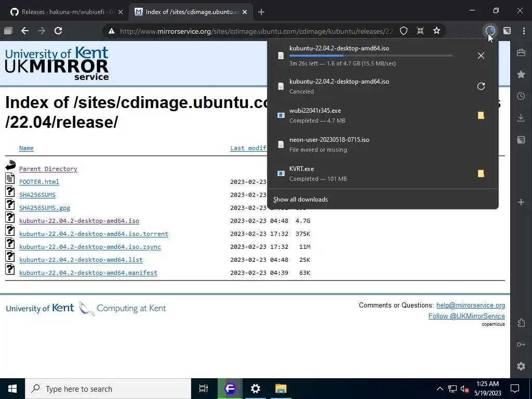The height and width of the screenshot is (399, 532).
Task: Click the Follow @UKMirrorService link
Action: click(467, 316)
